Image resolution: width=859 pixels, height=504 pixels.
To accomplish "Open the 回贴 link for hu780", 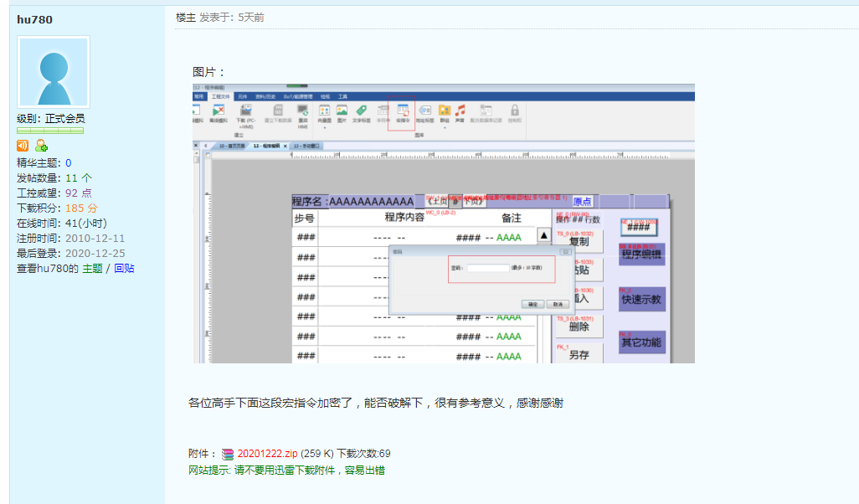I will [124, 269].
